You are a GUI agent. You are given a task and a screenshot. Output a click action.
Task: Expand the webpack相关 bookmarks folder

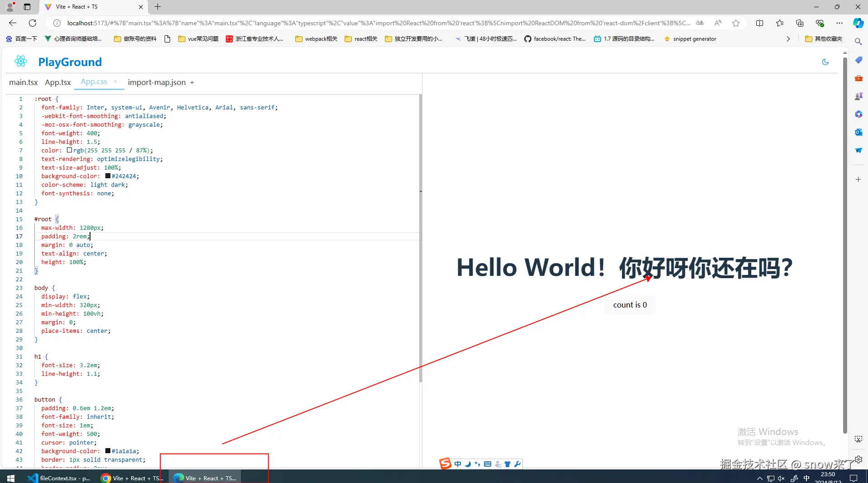click(316, 39)
